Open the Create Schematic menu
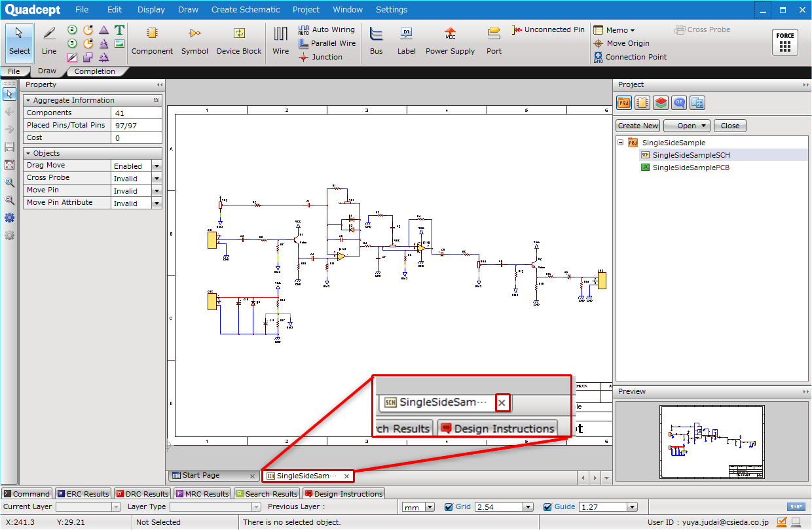The image size is (812, 530). pos(246,9)
